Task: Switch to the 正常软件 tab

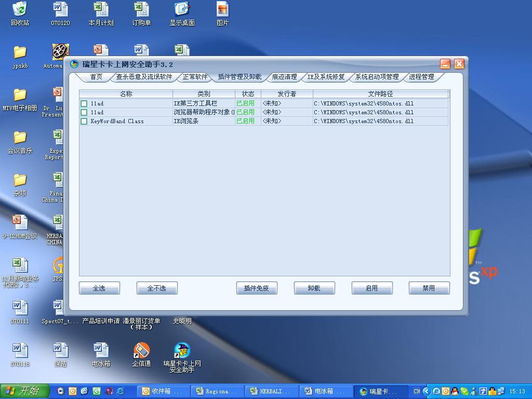Action: [x=195, y=77]
